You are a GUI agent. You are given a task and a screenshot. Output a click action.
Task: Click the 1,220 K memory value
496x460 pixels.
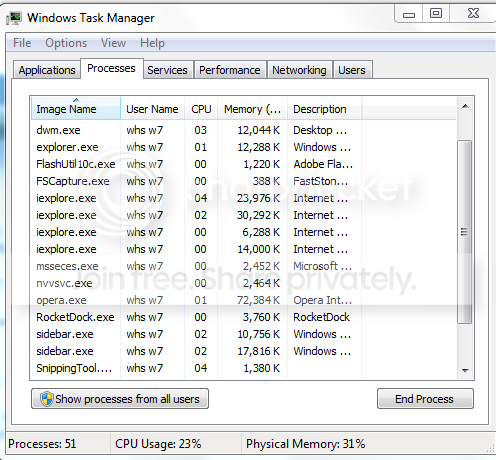pyautogui.click(x=262, y=164)
